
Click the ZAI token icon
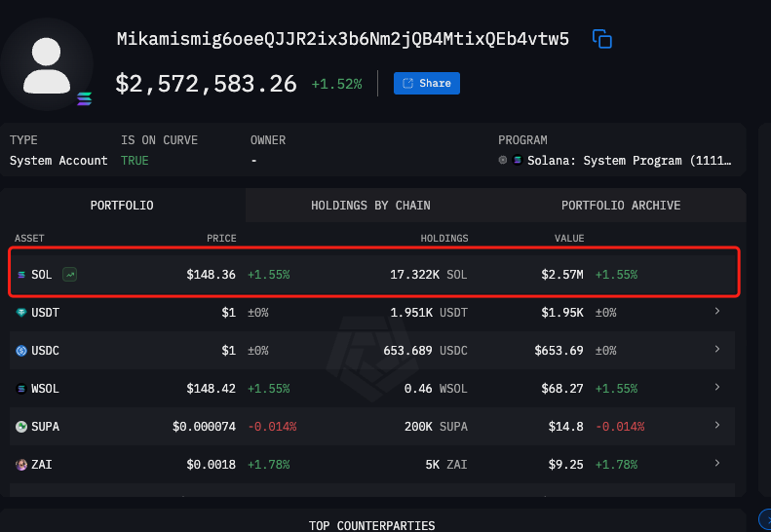click(x=21, y=464)
